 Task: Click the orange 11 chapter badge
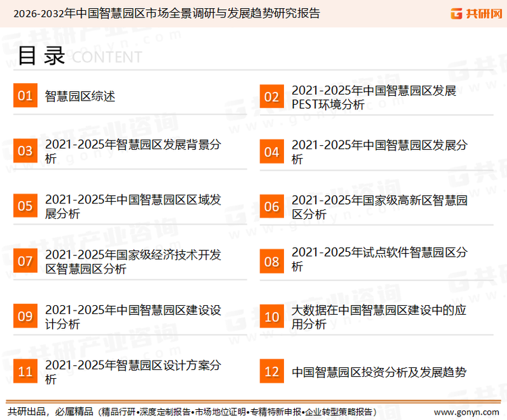[x=25, y=371]
